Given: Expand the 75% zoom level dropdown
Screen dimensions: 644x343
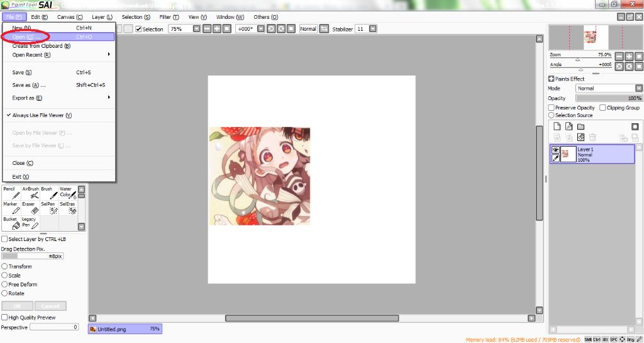Looking at the screenshot, I should point(197,29).
